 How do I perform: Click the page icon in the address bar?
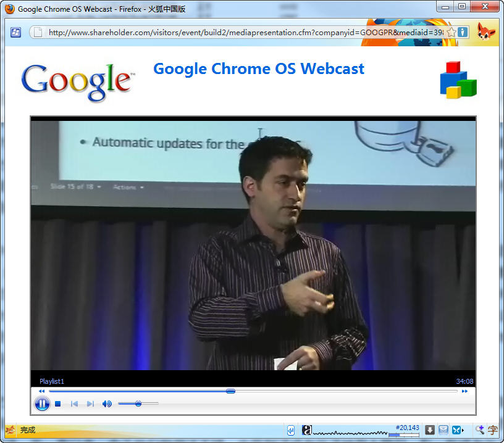[38, 33]
